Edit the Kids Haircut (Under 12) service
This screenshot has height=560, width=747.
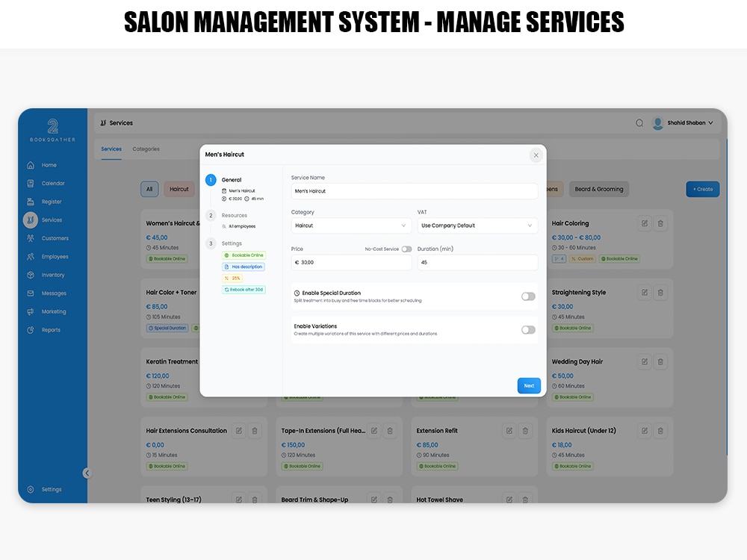click(645, 431)
